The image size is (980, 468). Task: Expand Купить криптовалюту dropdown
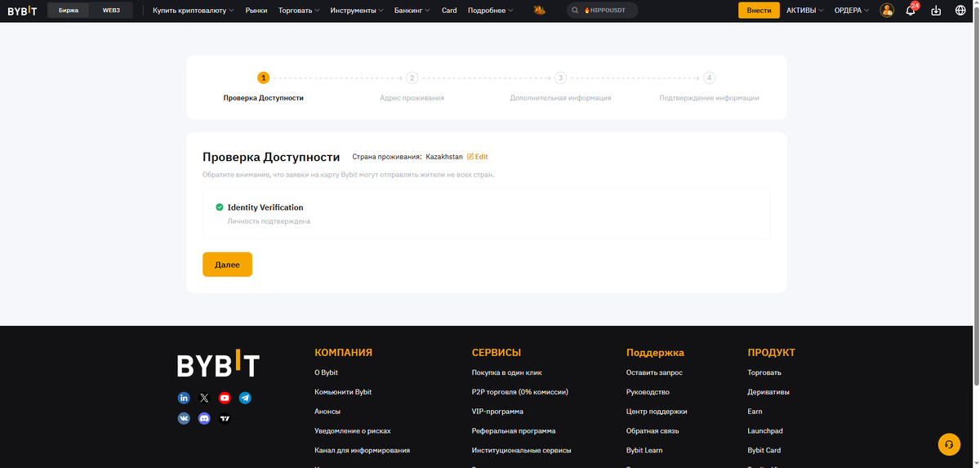193,11
